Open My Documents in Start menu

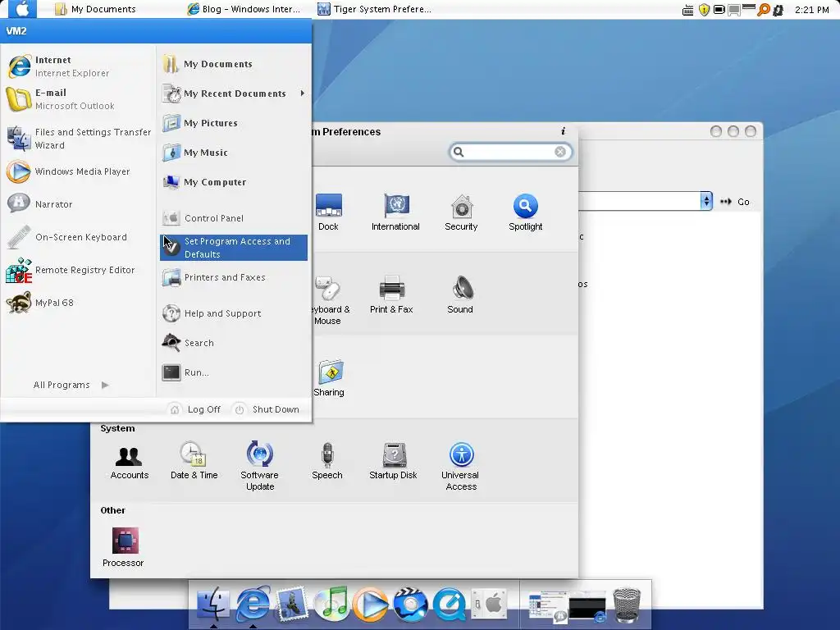coord(234,64)
